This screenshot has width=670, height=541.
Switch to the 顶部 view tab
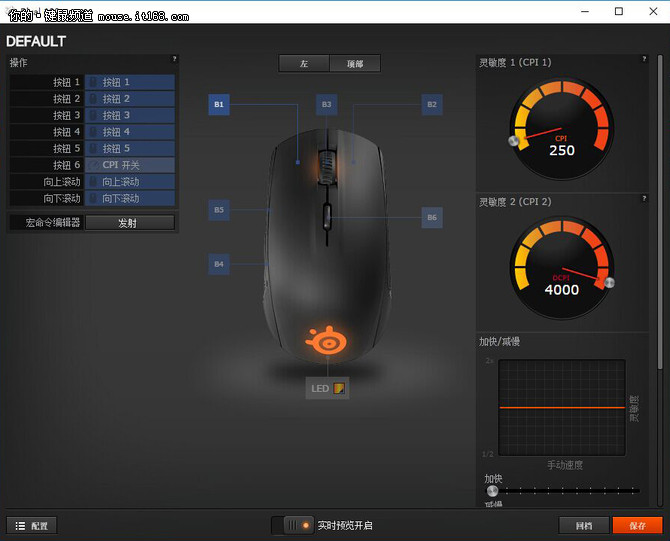point(355,64)
